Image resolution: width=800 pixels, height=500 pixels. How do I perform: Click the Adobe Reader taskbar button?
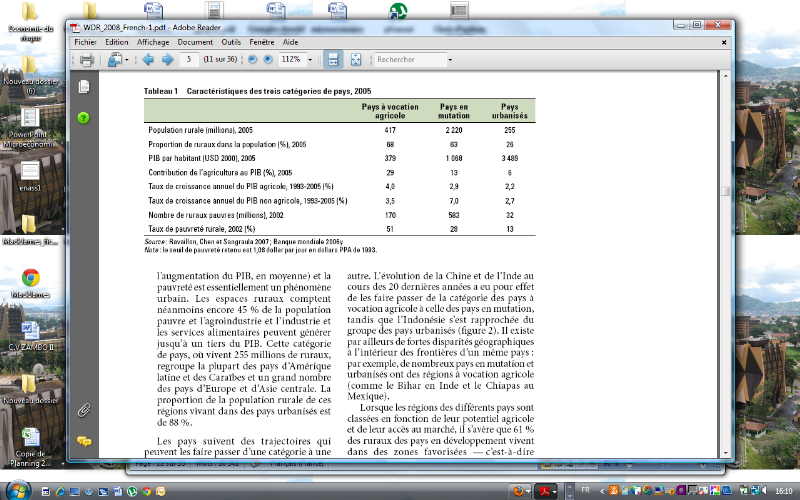point(544,491)
